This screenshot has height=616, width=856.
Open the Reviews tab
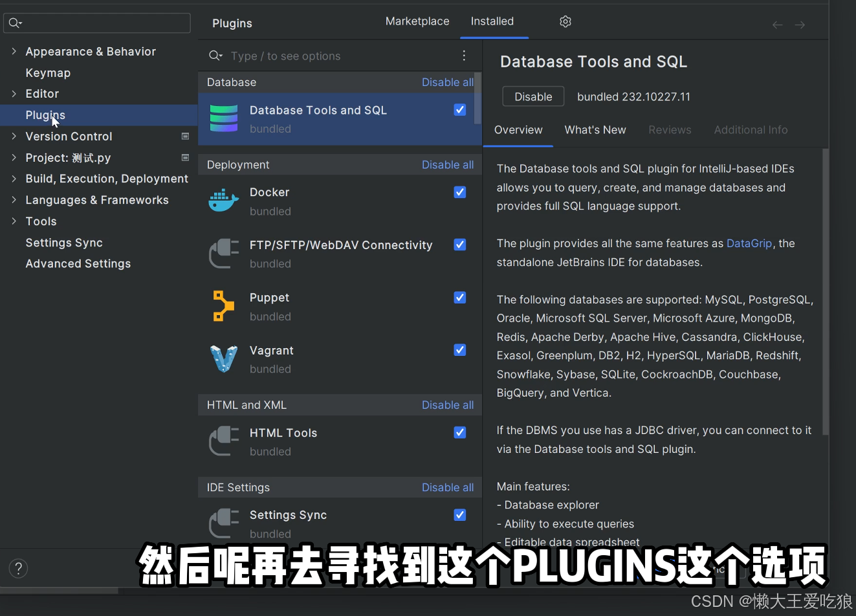[670, 130]
